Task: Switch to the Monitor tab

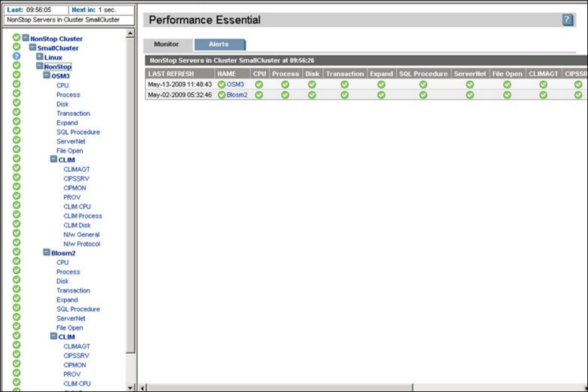Action: 167,44
